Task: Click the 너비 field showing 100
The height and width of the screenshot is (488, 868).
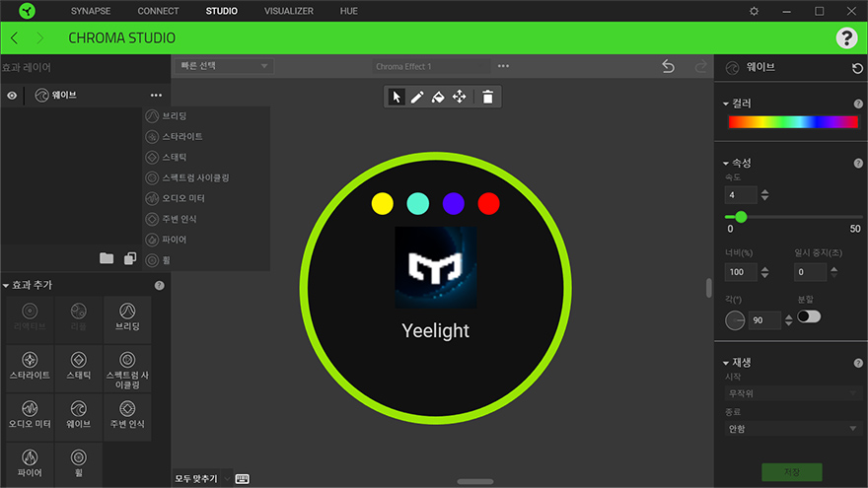Action: [x=740, y=272]
